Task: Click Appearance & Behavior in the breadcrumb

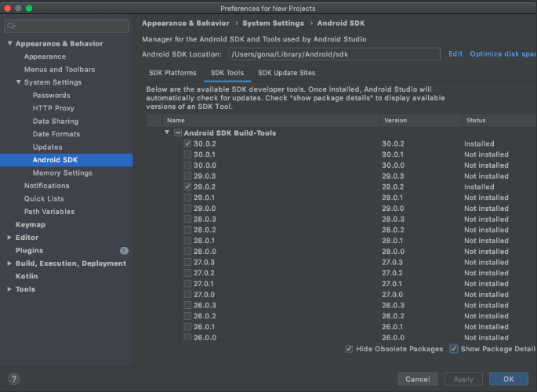Action: [186, 24]
